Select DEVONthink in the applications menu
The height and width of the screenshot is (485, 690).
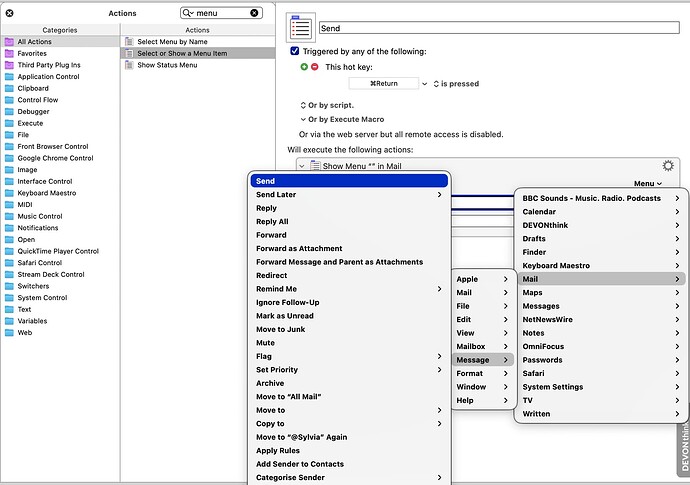point(601,225)
